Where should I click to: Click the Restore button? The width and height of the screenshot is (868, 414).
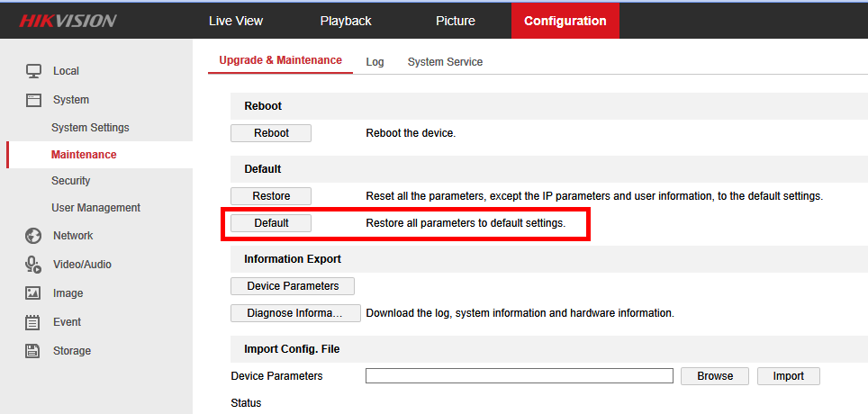[271, 196]
